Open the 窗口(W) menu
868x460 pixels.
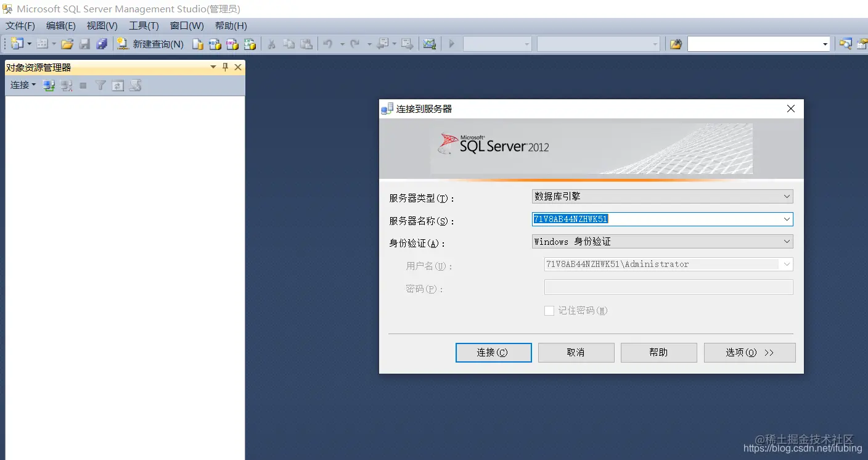click(187, 26)
